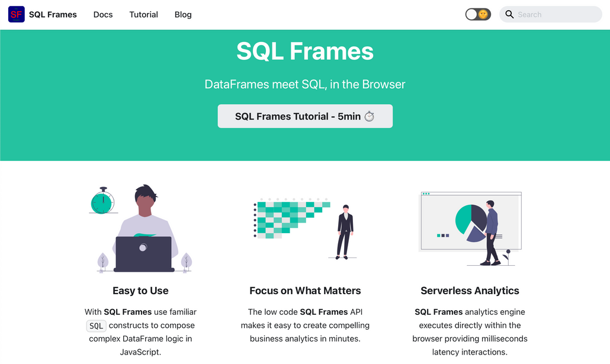This screenshot has width=610, height=364.
Task: Click the SF logo icon
Action: tap(15, 14)
